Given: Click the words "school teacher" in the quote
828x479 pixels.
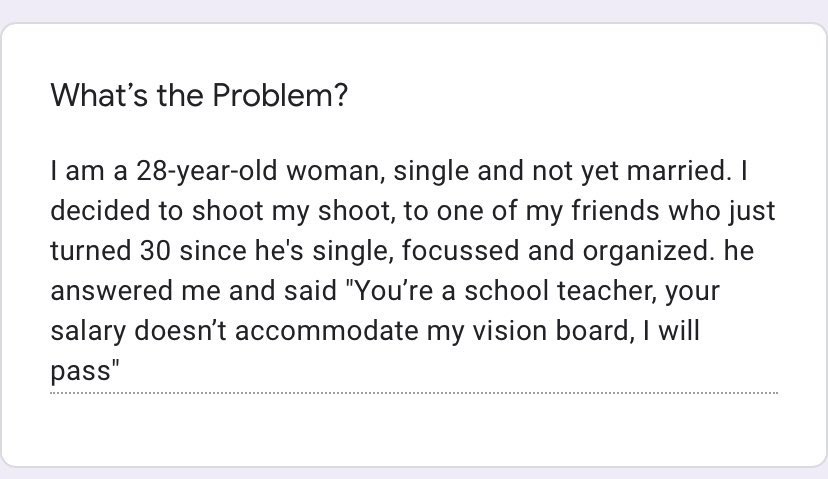Looking at the screenshot, I should click(560, 291).
